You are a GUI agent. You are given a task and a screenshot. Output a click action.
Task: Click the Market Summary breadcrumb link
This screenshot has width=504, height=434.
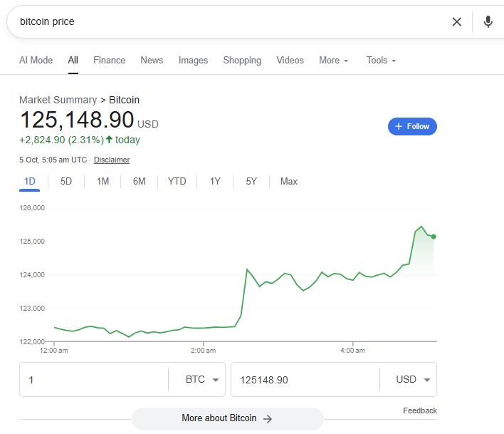58,100
